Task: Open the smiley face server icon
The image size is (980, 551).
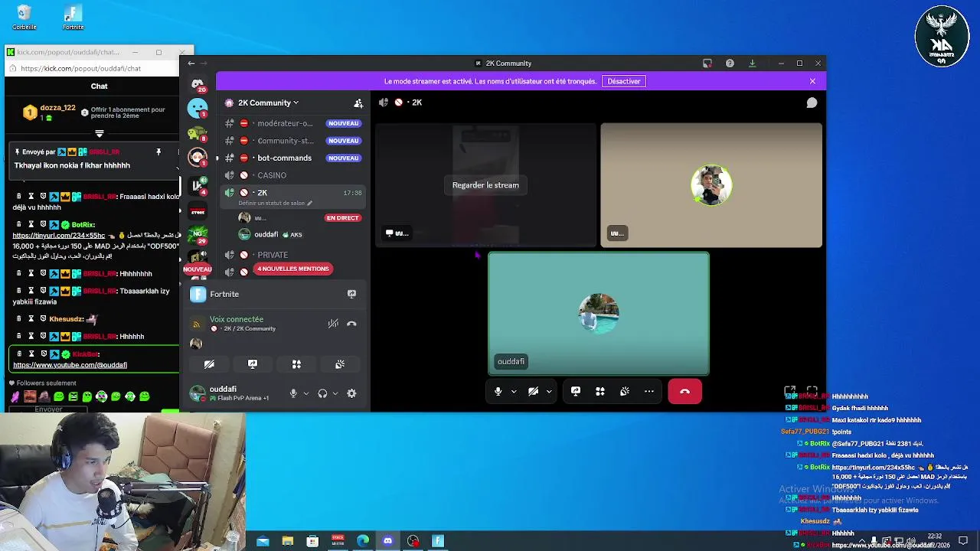Action: pos(198,109)
